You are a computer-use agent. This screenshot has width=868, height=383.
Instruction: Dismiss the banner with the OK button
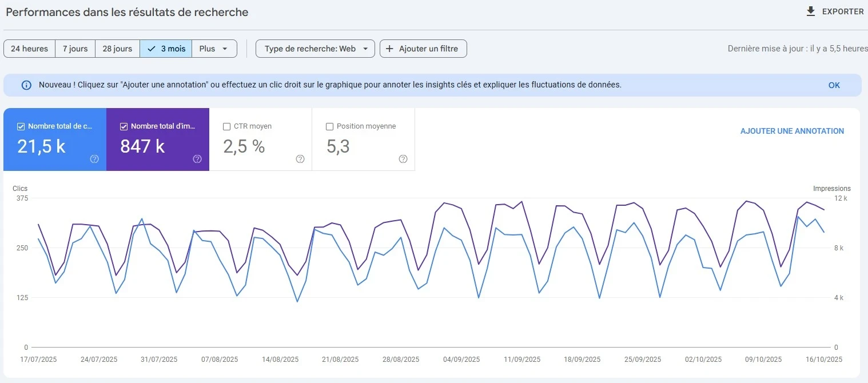pos(834,85)
